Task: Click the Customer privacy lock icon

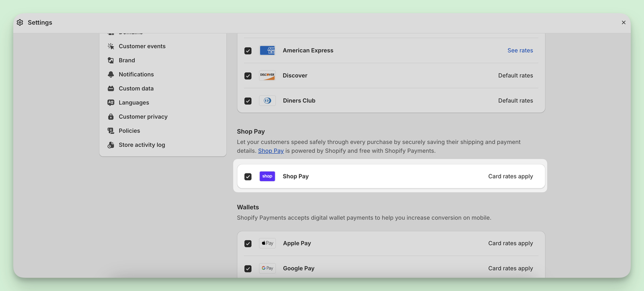Action: (x=110, y=116)
